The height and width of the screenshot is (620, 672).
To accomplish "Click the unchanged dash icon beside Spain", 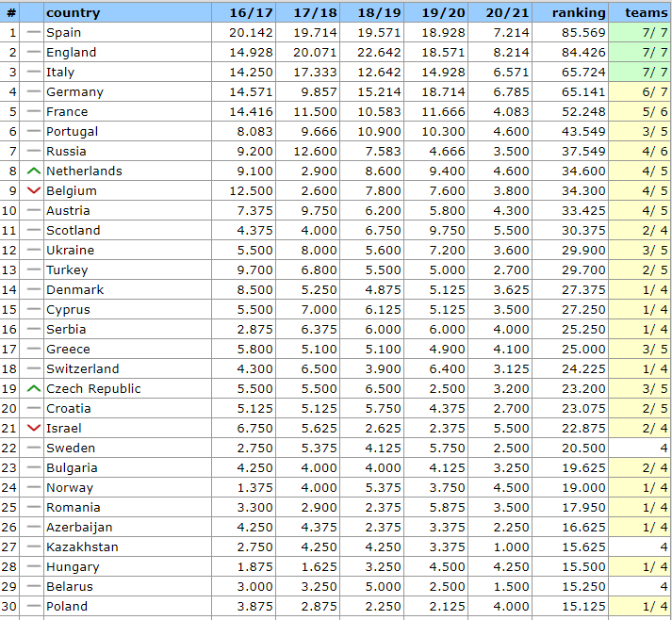I will point(34,33).
